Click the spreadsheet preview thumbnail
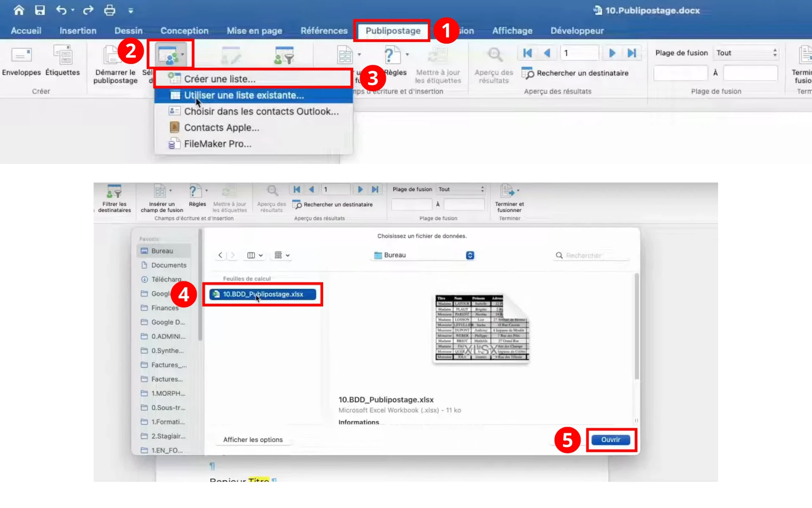Viewport: 812px width, 508px height. click(482, 328)
